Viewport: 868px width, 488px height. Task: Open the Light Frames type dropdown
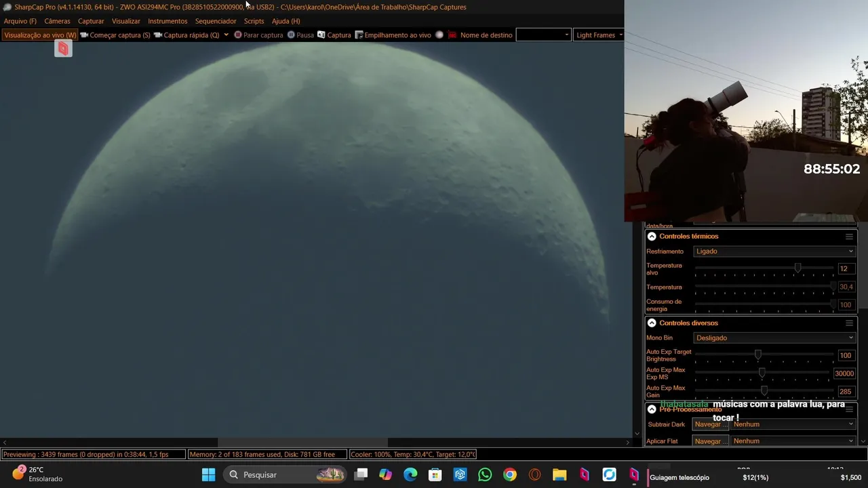598,35
